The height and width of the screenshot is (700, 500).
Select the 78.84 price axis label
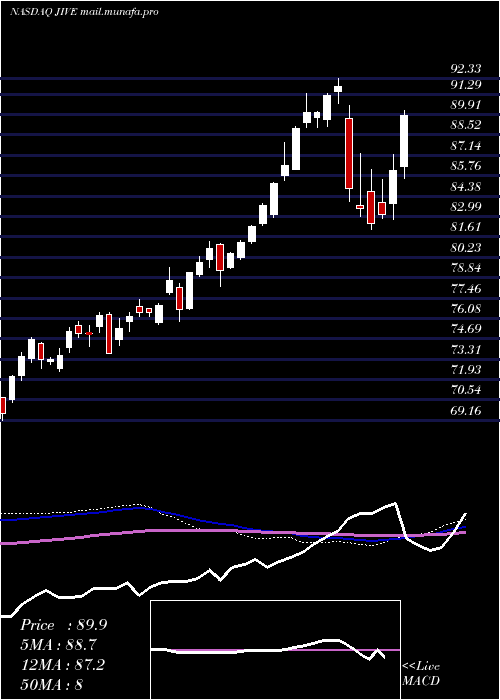(x=466, y=268)
